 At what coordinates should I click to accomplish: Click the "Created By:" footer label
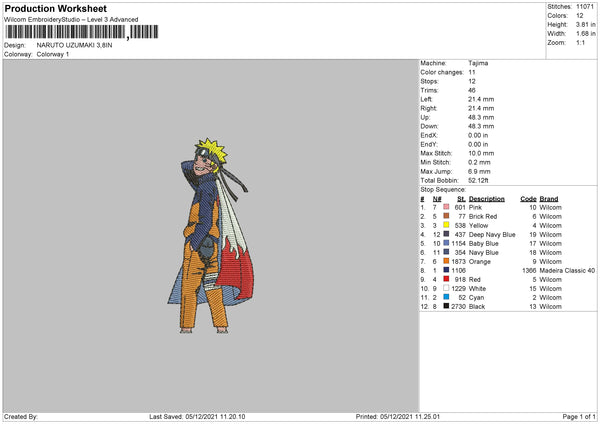[x=21, y=416]
